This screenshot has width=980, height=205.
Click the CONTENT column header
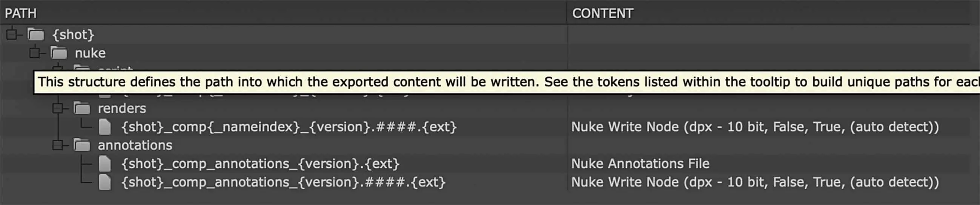tap(603, 14)
